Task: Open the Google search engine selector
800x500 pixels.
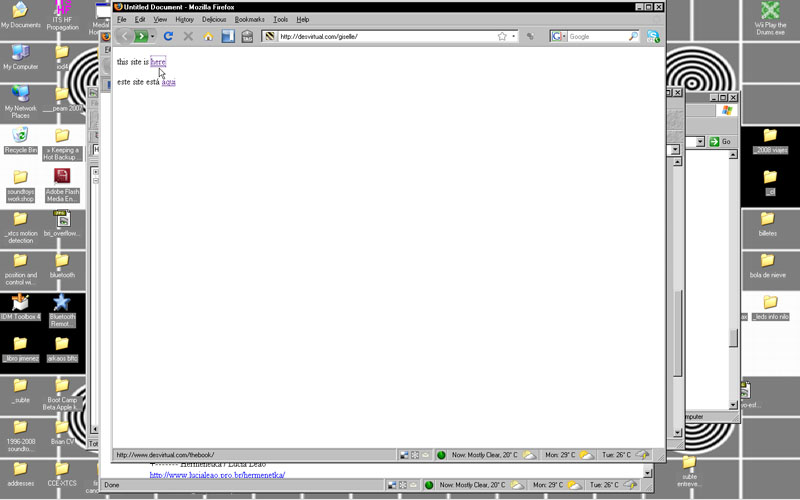Action: pyautogui.click(x=558, y=36)
